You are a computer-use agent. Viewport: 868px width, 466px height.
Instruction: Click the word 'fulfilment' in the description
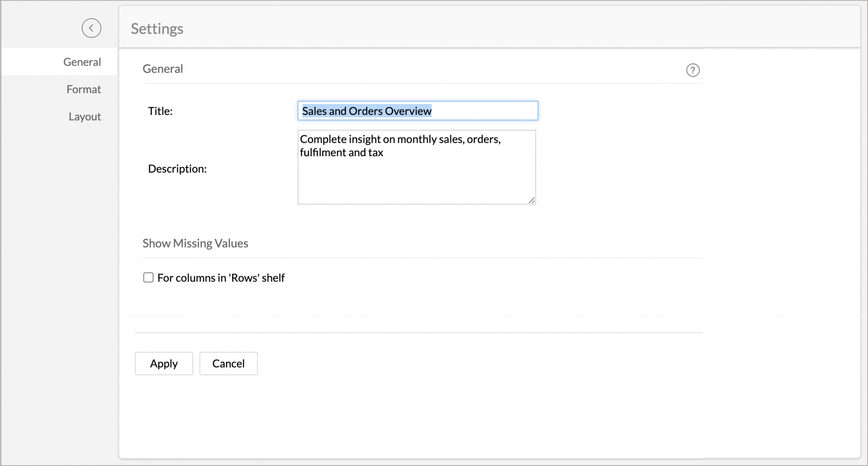click(x=322, y=153)
